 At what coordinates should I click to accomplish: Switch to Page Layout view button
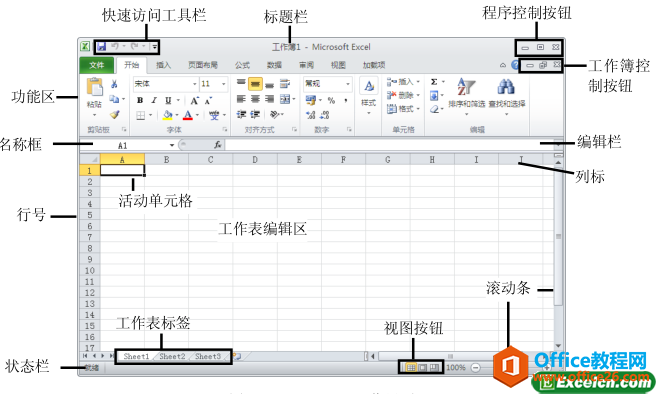tap(423, 368)
